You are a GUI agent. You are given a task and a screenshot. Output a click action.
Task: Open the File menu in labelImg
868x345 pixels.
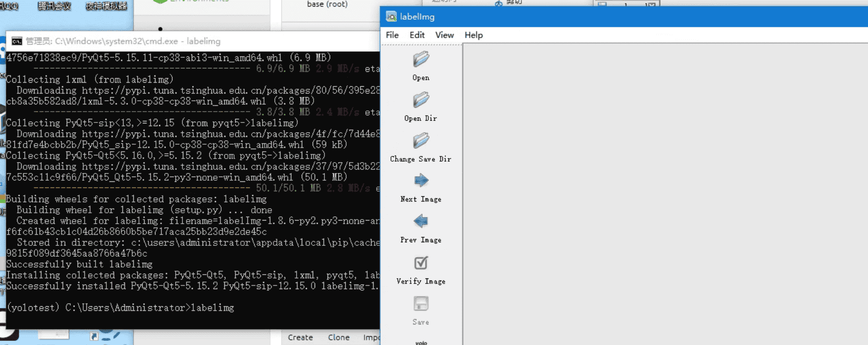click(392, 35)
